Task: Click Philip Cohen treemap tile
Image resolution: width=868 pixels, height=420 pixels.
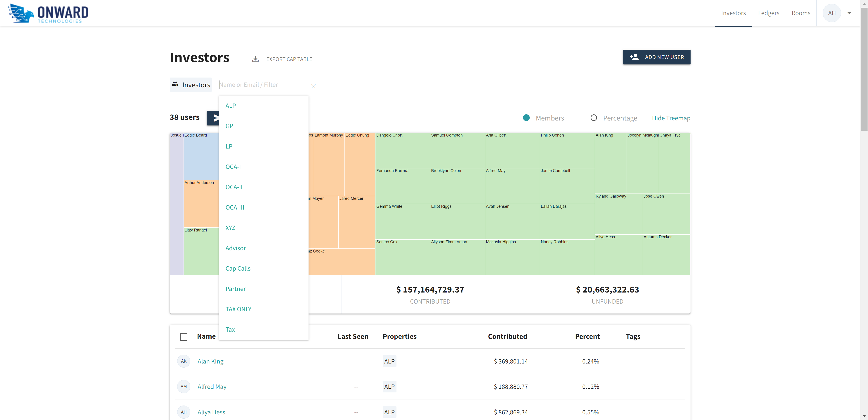Action: click(567, 151)
